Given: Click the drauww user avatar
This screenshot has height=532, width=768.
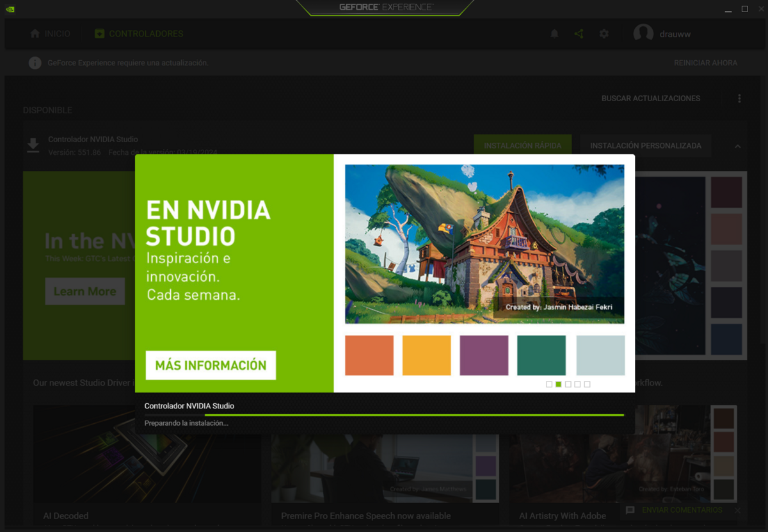Looking at the screenshot, I should click(x=643, y=34).
